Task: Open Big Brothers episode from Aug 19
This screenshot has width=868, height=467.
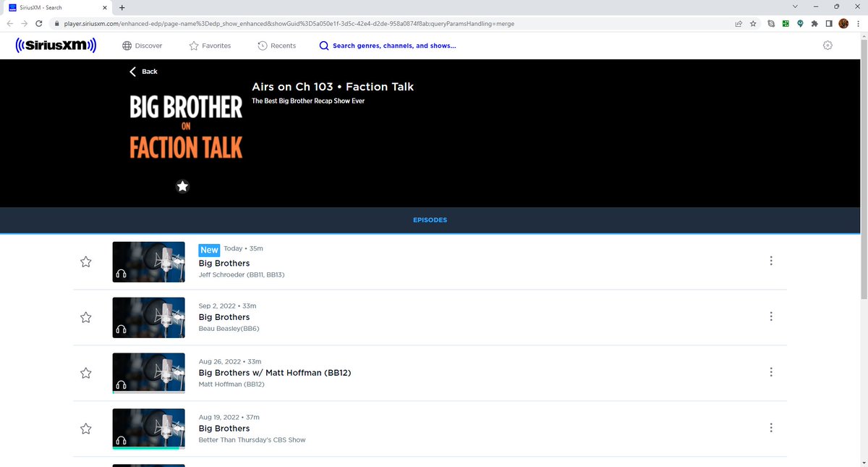Action: coord(224,429)
